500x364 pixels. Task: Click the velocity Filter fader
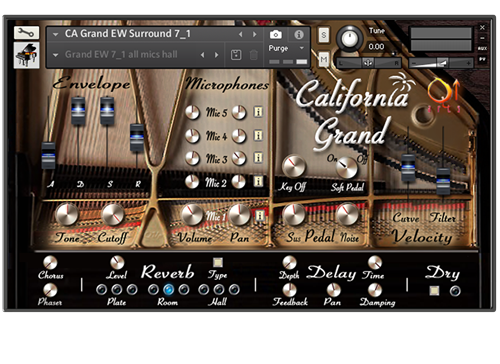(x=443, y=182)
